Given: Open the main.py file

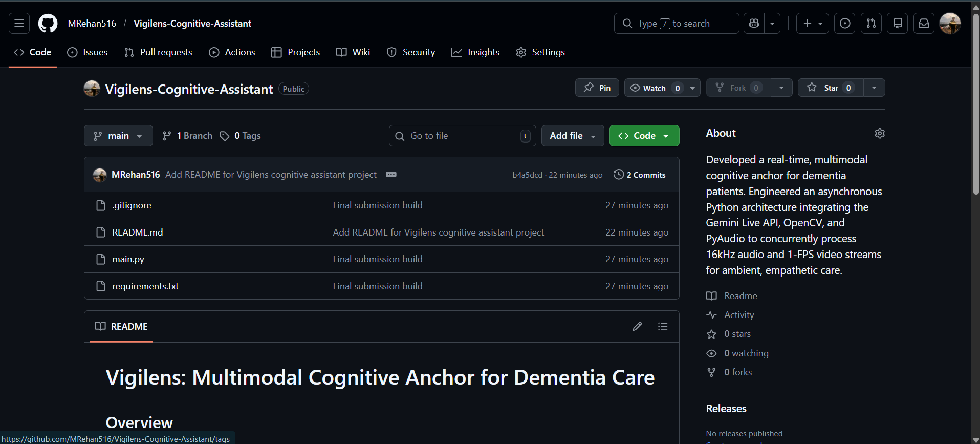Looking at the screenshot, I should pos(128,259).
